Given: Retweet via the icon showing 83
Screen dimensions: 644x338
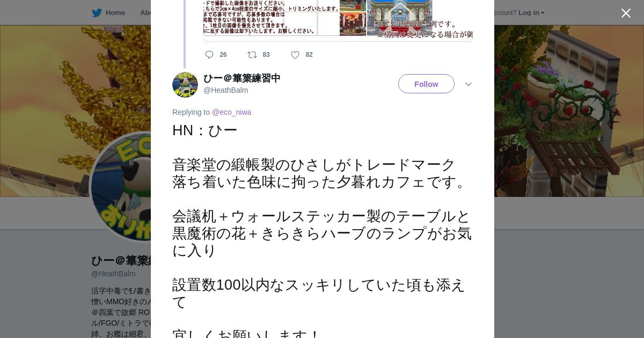Looking at the screenshot, I should pyautogui.click(x=252, y=55).
